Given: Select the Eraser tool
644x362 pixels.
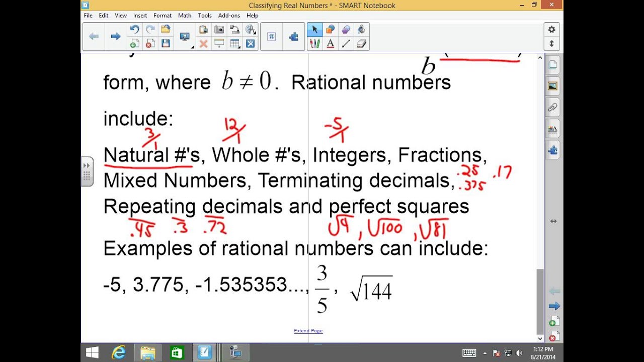Looking at the screenshot, I should pos(362,44).
